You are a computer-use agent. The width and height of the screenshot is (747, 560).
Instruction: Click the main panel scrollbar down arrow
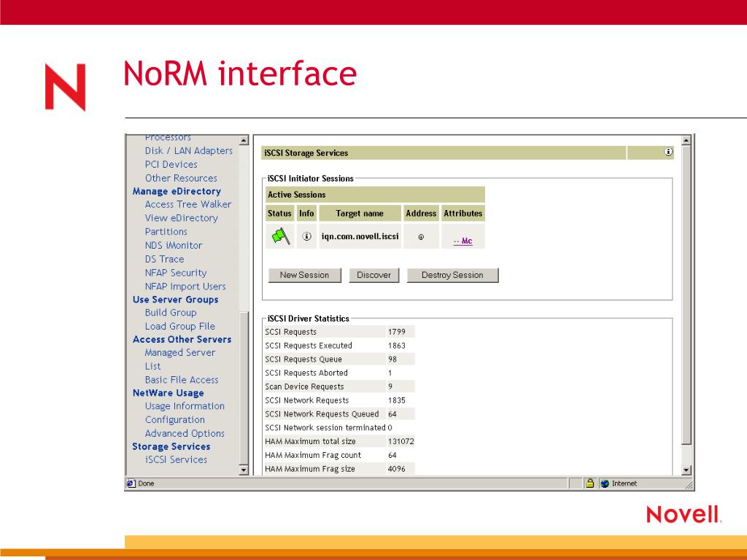[x=686, y=470]
